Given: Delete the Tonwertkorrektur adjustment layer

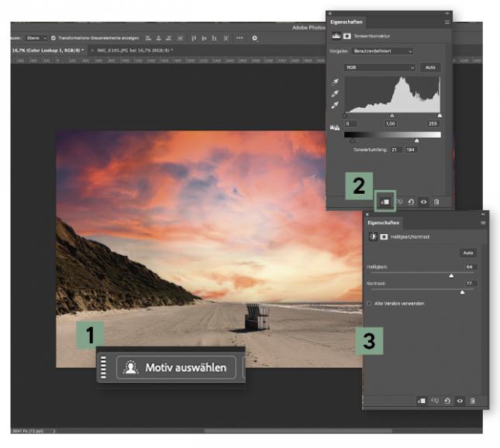Looking at the screenshot, I should pyautogui.click(x=436, y=202).
